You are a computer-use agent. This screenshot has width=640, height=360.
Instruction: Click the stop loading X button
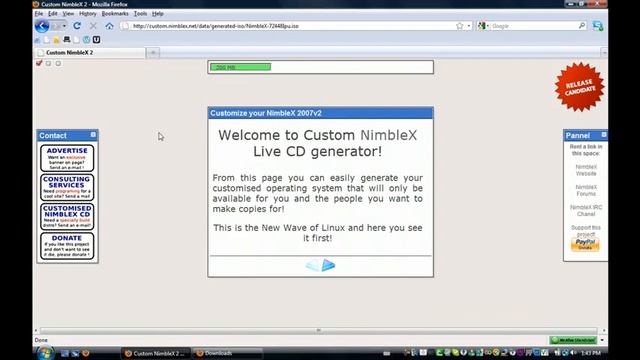[93, 26]
